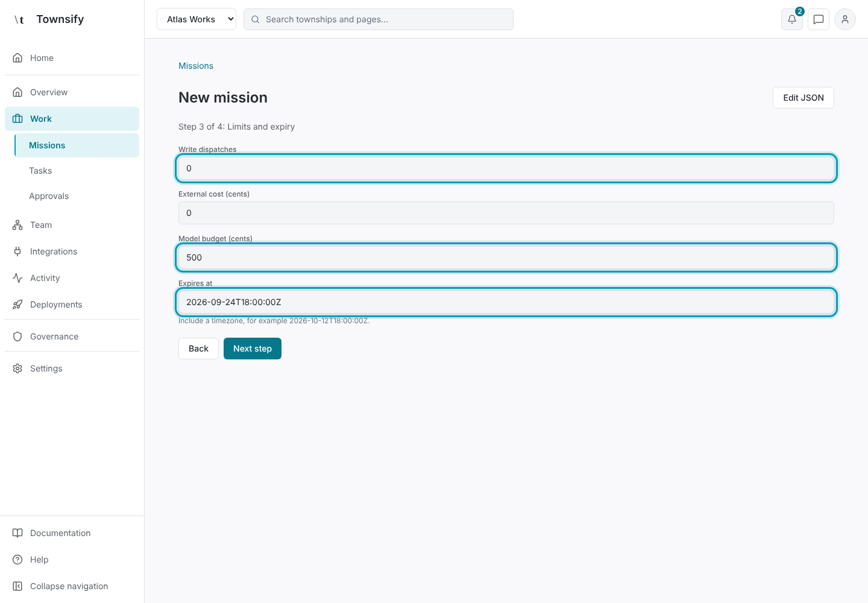Click the Collapse navigation label

pos(69,586)
